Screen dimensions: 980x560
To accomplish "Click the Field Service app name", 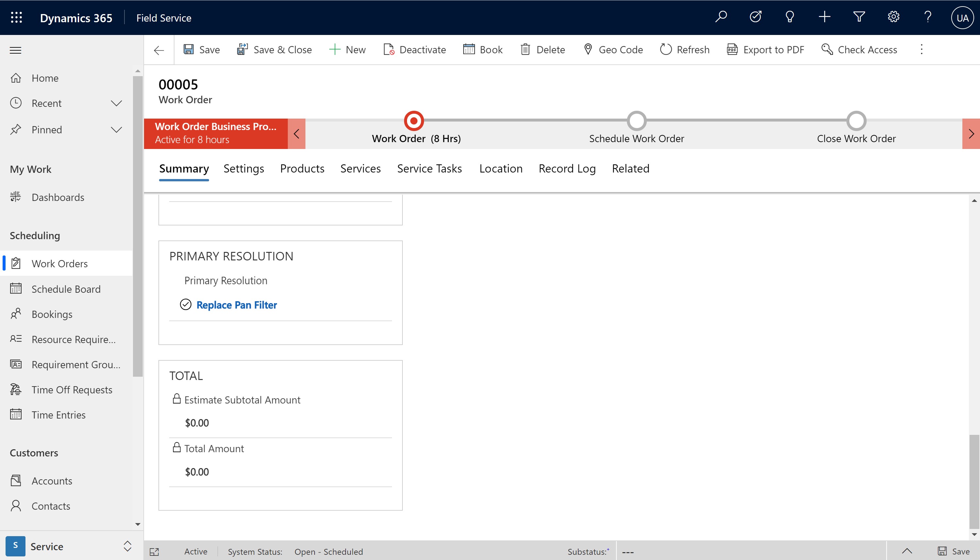I will tap(164, 18).
